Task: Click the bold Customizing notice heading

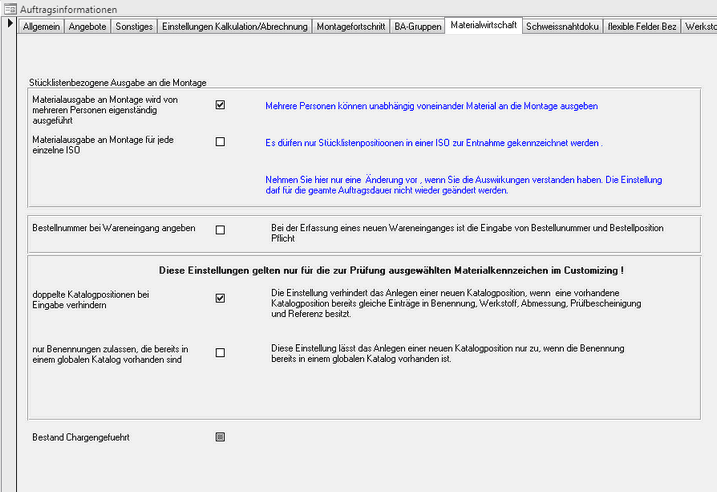Action: point(392,270)
